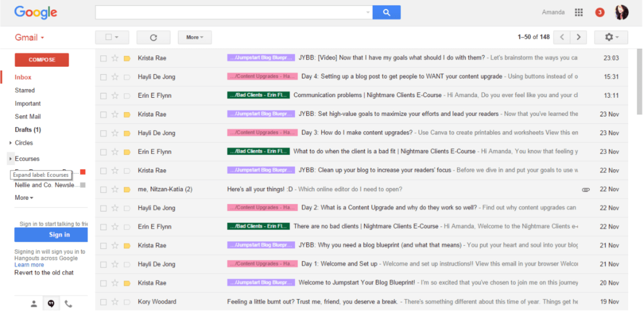Click the Amanda account name
The height and width of the screenshot is (322, 644).
[x=553, y=12]
